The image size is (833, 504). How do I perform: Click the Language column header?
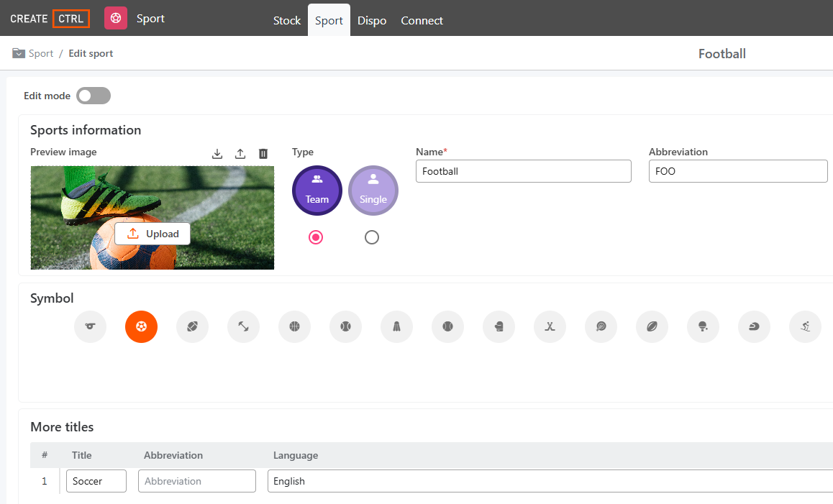pos(296,455)
